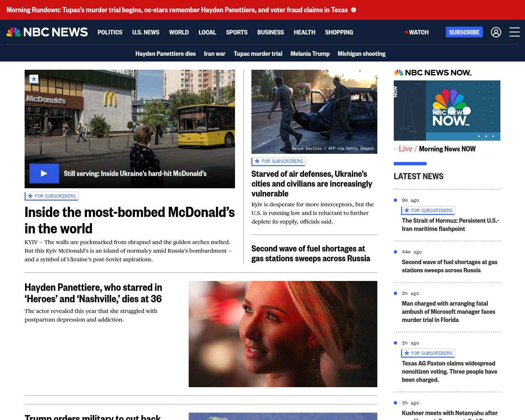Open Latest News fuel shortages story from 44m ago
This screenshot has height=420, width=525.
(x=450, y=266)
